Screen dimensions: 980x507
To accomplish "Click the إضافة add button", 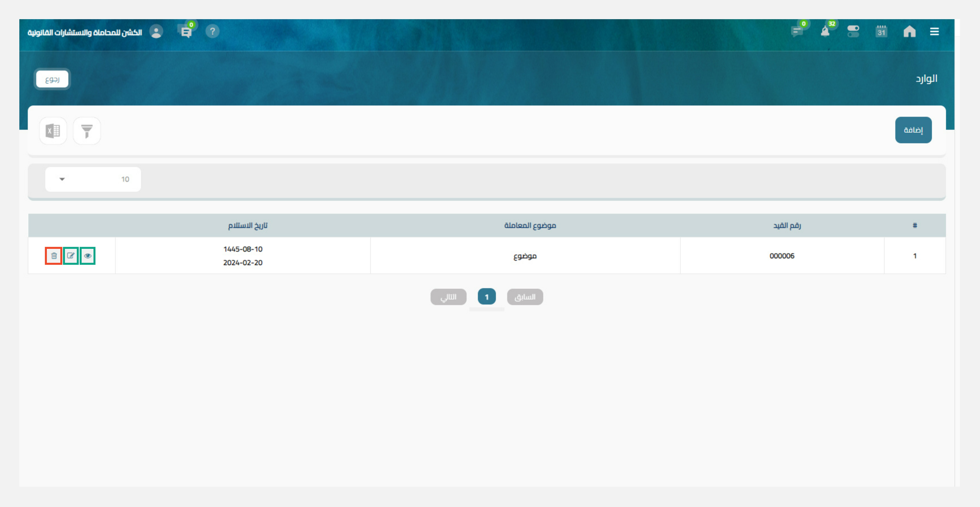I will [x=913, y=130].
